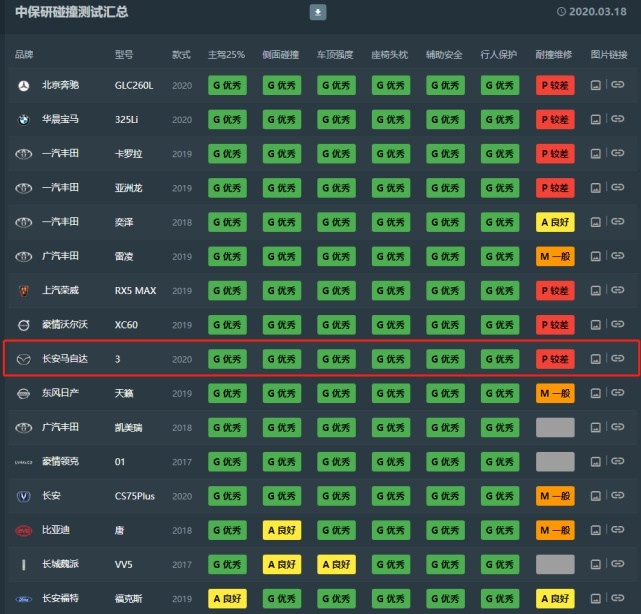Open link icon for VV5 row

pos(617,564)
